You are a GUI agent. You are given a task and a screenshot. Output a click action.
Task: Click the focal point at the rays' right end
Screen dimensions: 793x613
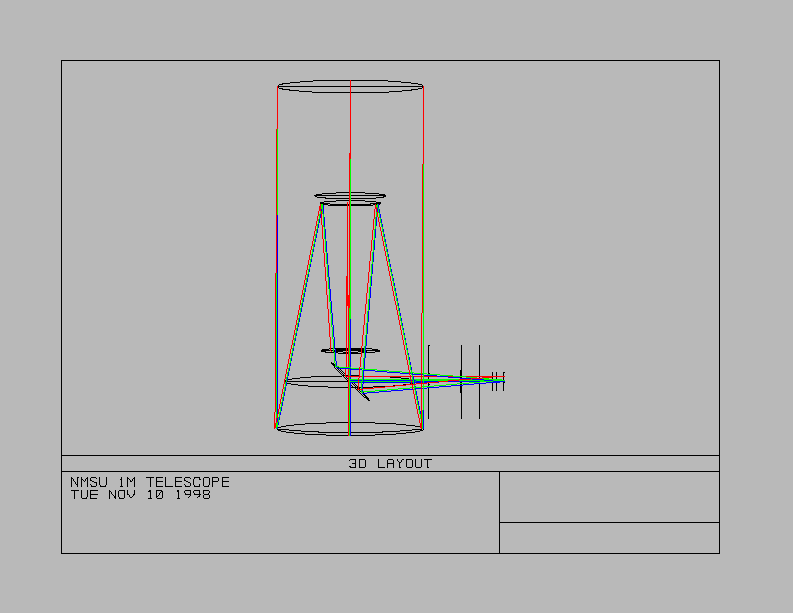tap(502, 379)
